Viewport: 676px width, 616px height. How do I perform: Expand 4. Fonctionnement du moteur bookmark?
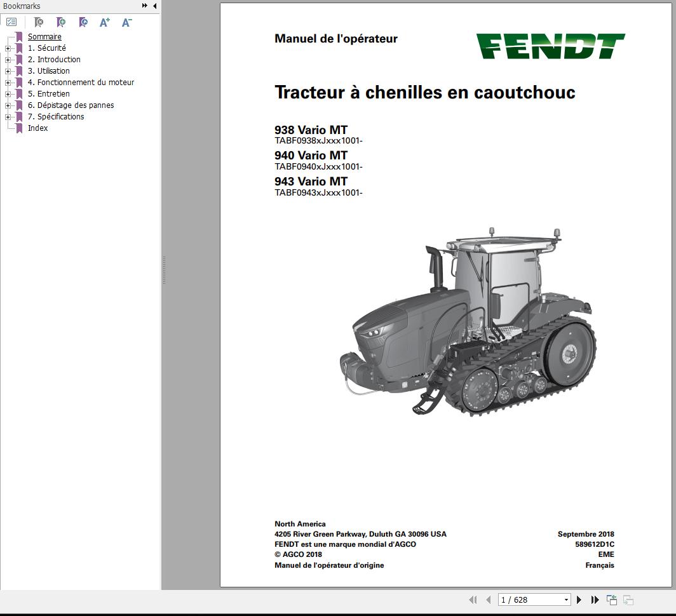[x=8, y=83]
